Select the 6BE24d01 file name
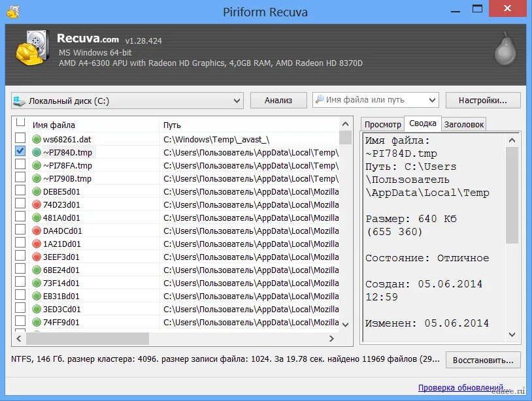This screenshot has height=401, width=532. [x=61, y=270]
